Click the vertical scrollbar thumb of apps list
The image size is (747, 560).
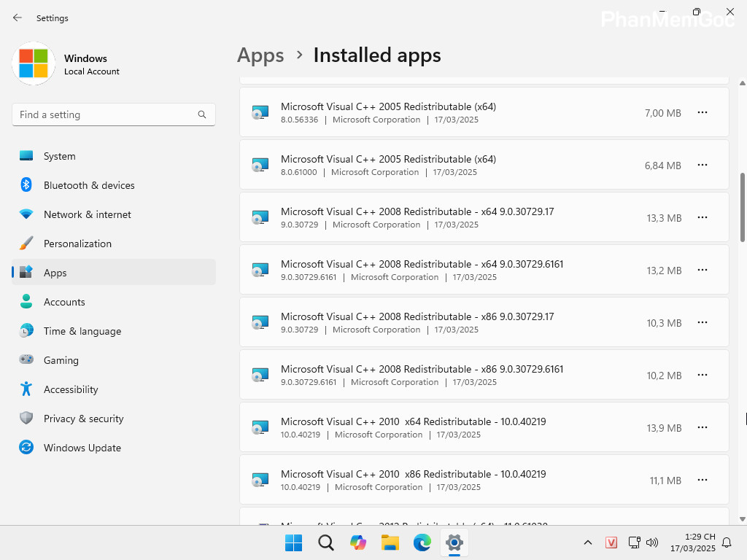(x=743, y=207)
